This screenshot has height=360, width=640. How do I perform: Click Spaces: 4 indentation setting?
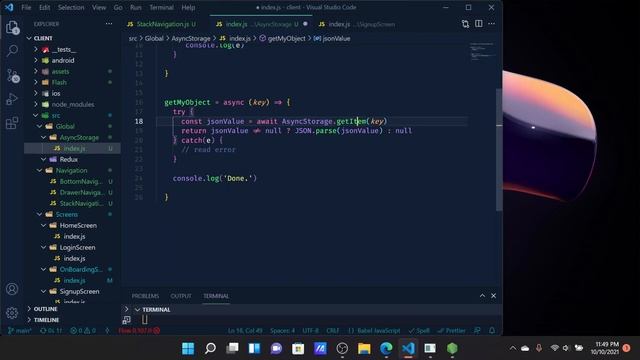coord(282,331)
